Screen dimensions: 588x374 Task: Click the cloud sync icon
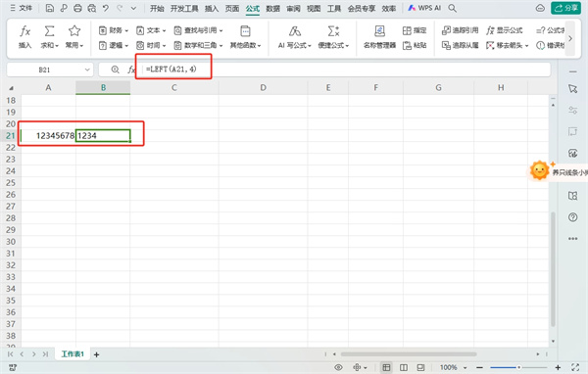[540, 8]
